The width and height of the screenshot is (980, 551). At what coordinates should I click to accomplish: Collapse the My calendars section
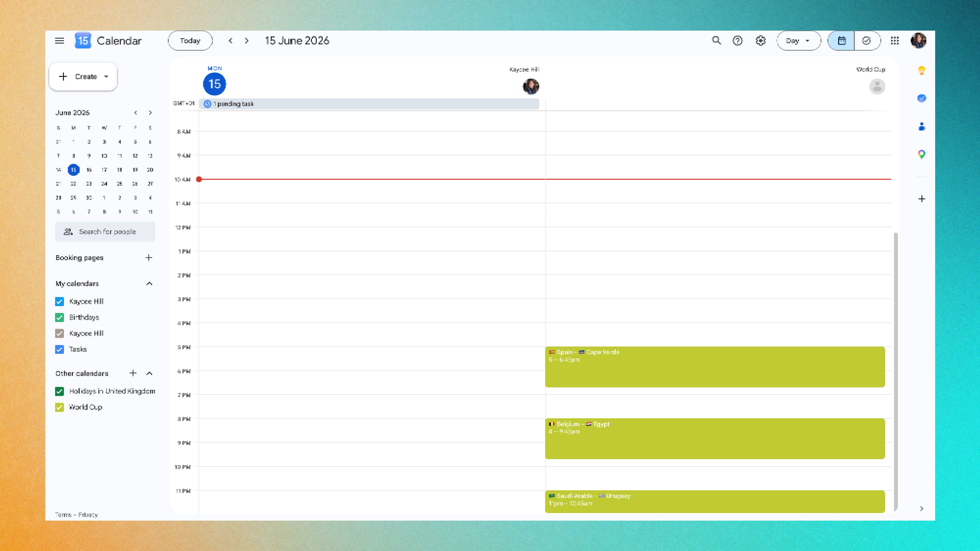point(149,283)
